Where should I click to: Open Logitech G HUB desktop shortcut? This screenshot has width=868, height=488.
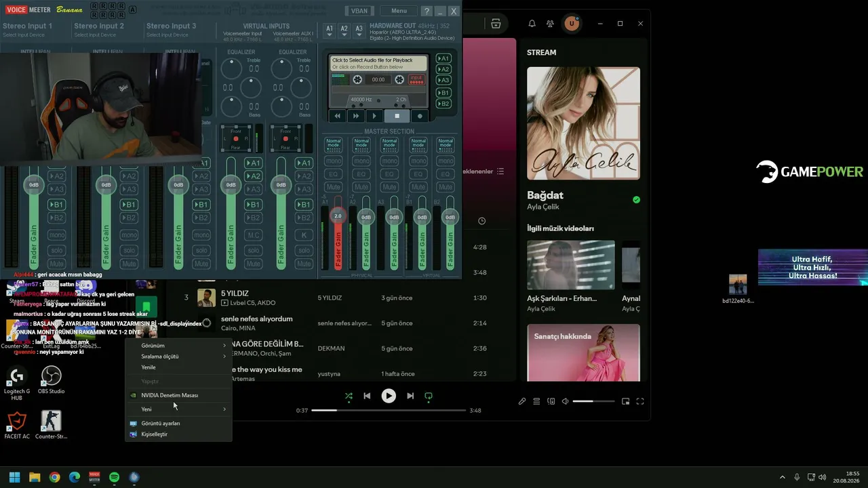coord(17,384)
